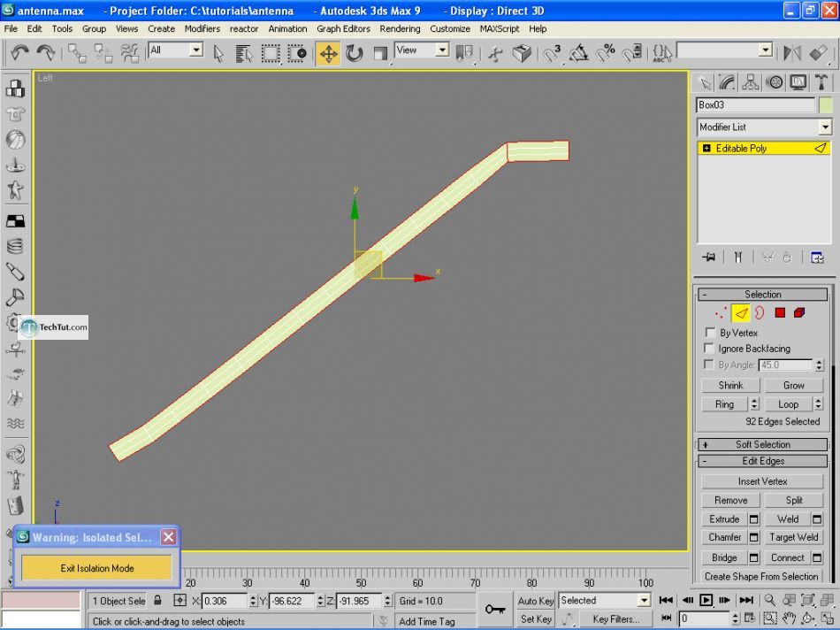Screen dimensions: 840x630
Task: Expand the Soft Selection rollout
Action: (x=763, y=444)
